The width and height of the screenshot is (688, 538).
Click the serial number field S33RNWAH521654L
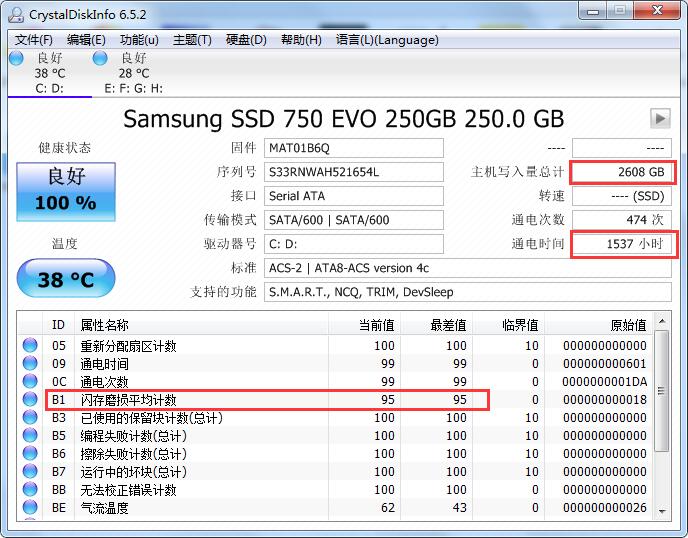[354, 172]
